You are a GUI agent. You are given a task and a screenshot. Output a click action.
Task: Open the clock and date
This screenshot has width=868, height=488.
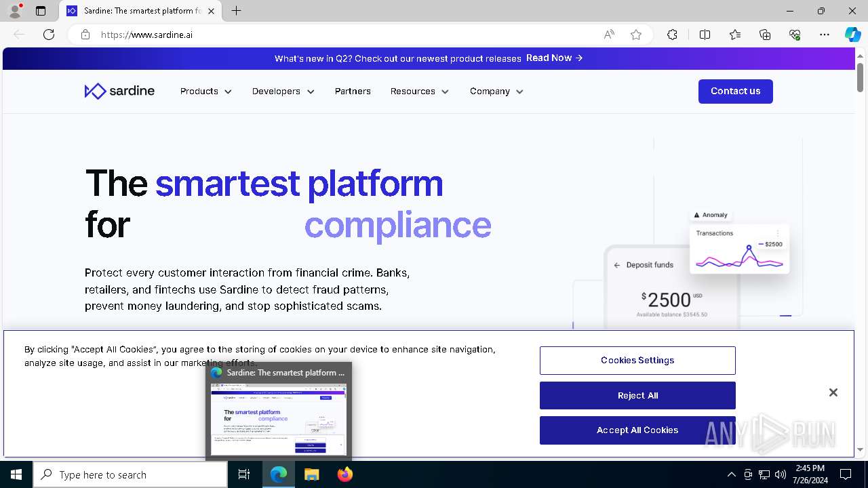[x=810, y=474]
